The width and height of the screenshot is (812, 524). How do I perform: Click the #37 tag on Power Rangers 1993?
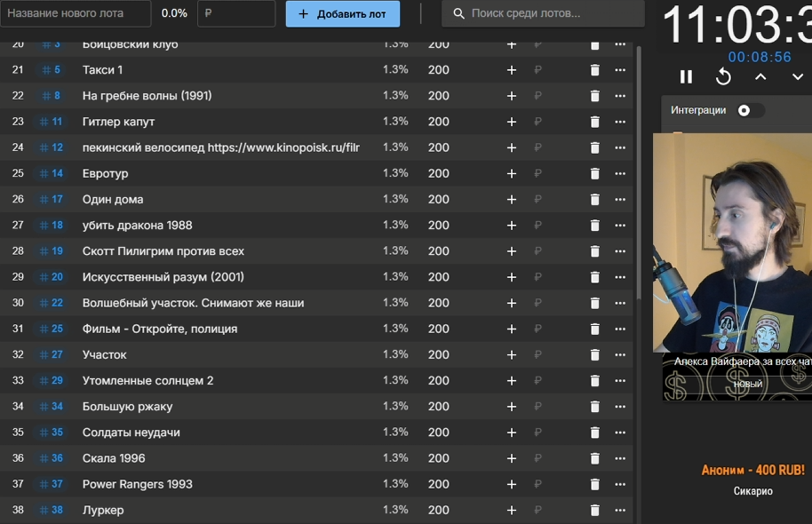(x=51, y=484)
